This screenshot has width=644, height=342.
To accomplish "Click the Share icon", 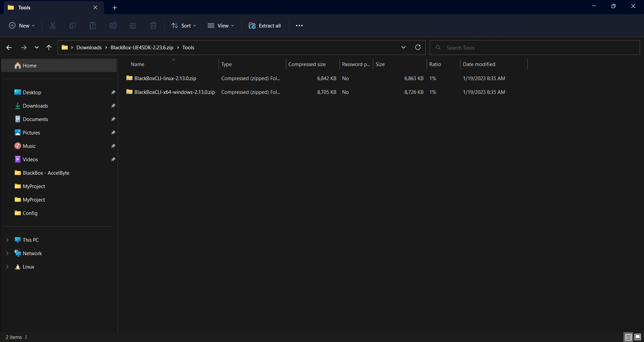I will click(133, 25).
